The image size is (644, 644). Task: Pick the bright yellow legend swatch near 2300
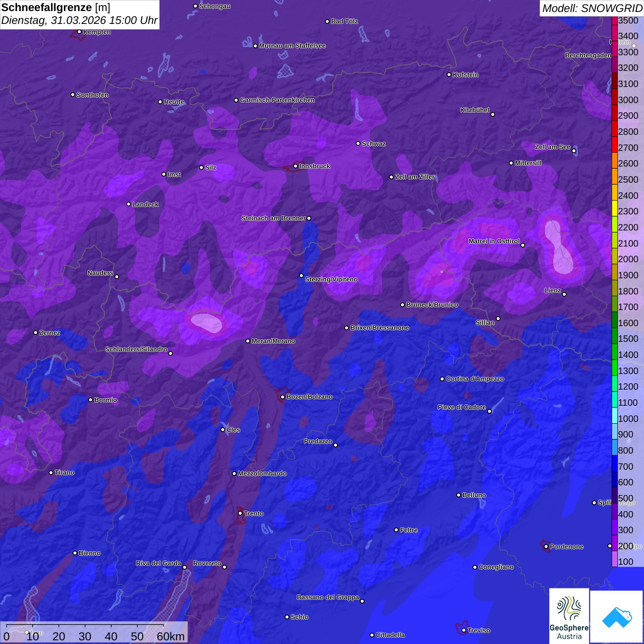(x=615, y=208)
